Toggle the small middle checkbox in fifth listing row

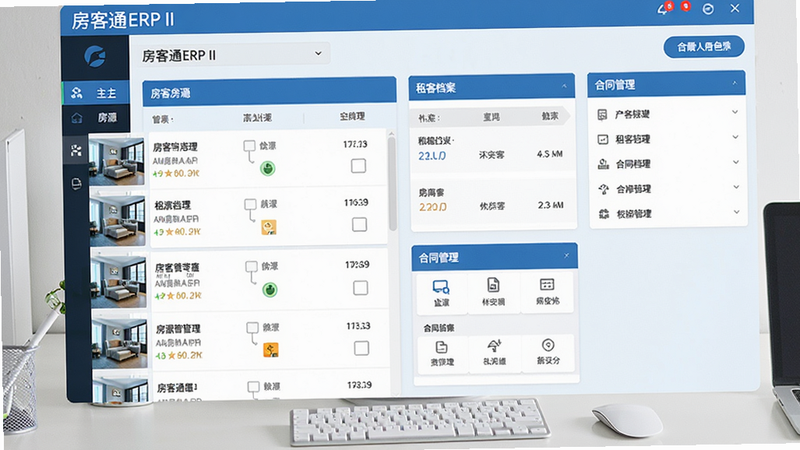coord(253,387)
